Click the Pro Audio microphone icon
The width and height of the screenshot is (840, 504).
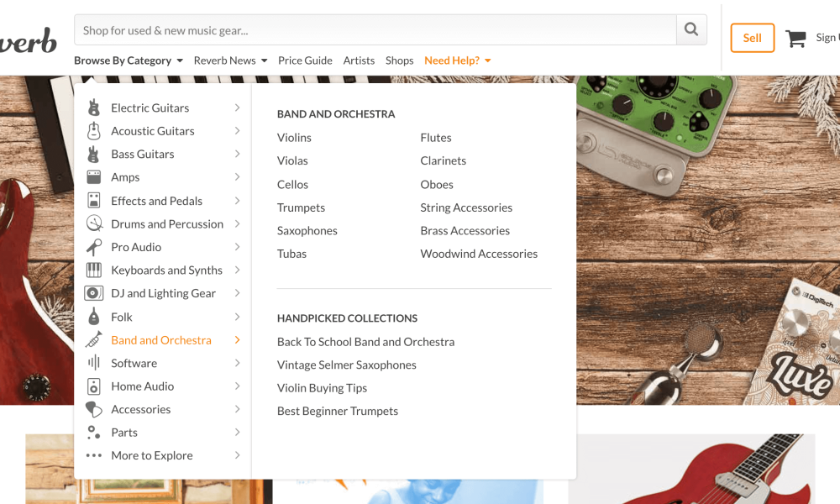tap(94, 247)
